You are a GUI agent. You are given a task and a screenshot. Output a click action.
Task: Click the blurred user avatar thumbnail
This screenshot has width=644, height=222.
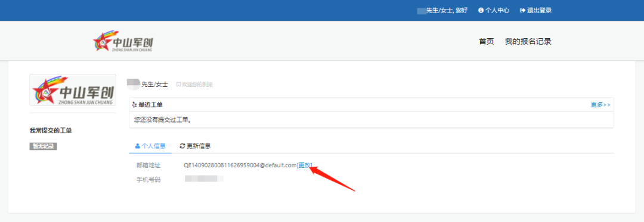click(x=134, y=84)
